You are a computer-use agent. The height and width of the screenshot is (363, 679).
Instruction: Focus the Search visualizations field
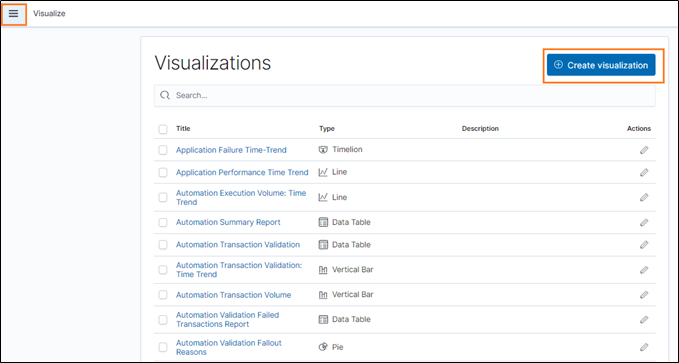[x=404, y=95]
